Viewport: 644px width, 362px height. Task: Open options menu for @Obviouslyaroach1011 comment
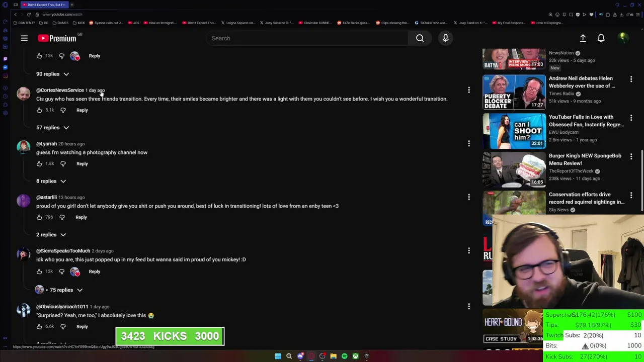tap(469, 307)
